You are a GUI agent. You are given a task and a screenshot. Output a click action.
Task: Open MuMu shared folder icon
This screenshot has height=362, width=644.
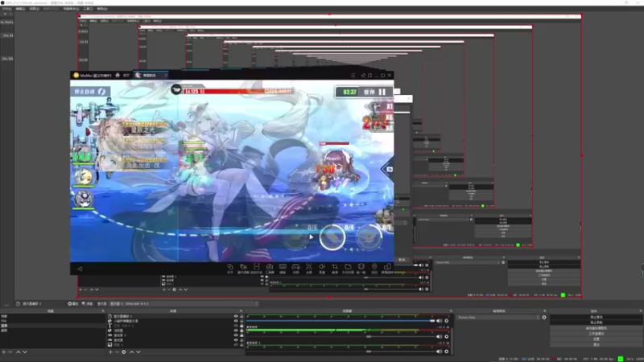click(348, 268)
